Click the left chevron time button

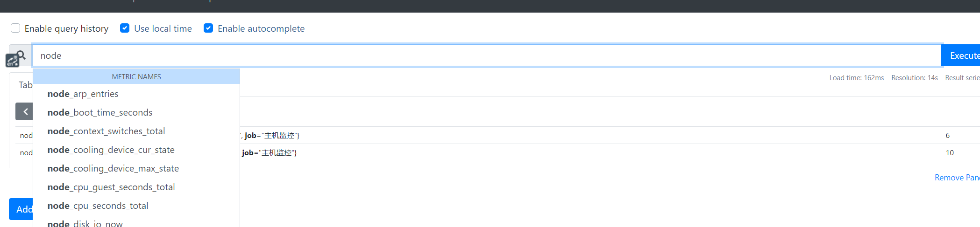25,111
